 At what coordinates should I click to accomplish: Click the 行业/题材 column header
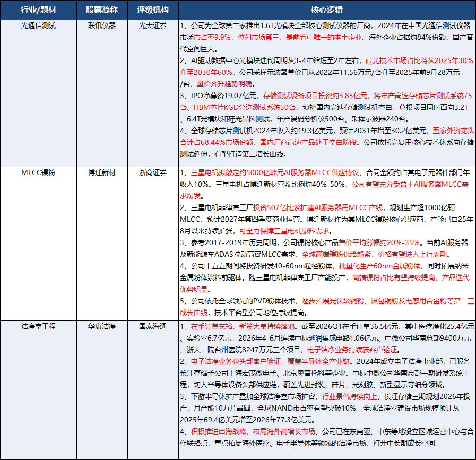[38, 10]
